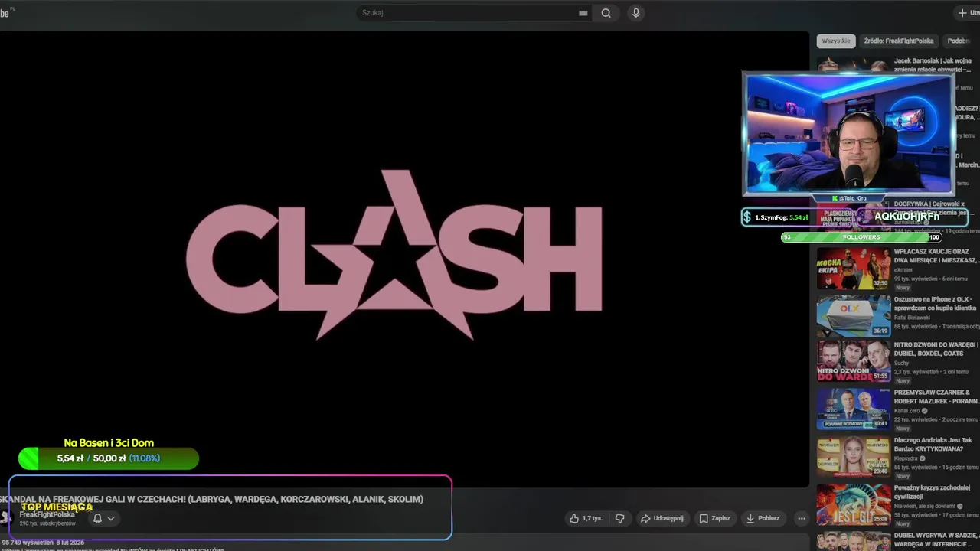Viewport: 980px width, 551px height.
Task: Click the Udostępnij share button
Action: (x=662, y=518)
